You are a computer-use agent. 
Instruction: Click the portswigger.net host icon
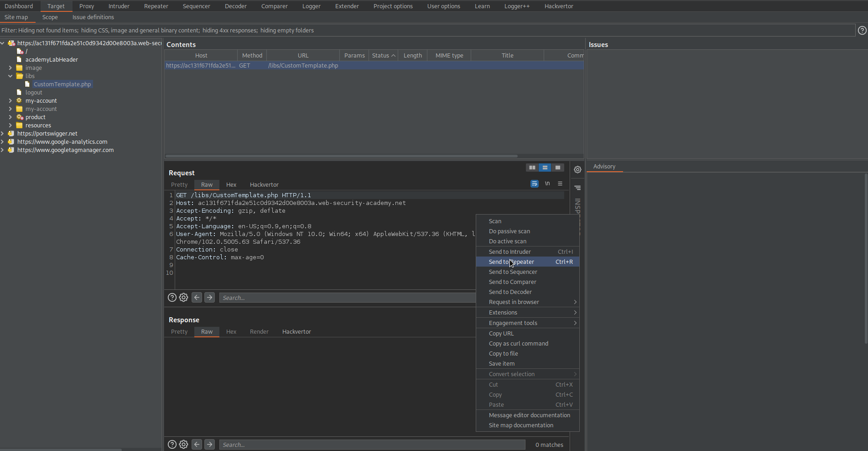coord(11,133)
